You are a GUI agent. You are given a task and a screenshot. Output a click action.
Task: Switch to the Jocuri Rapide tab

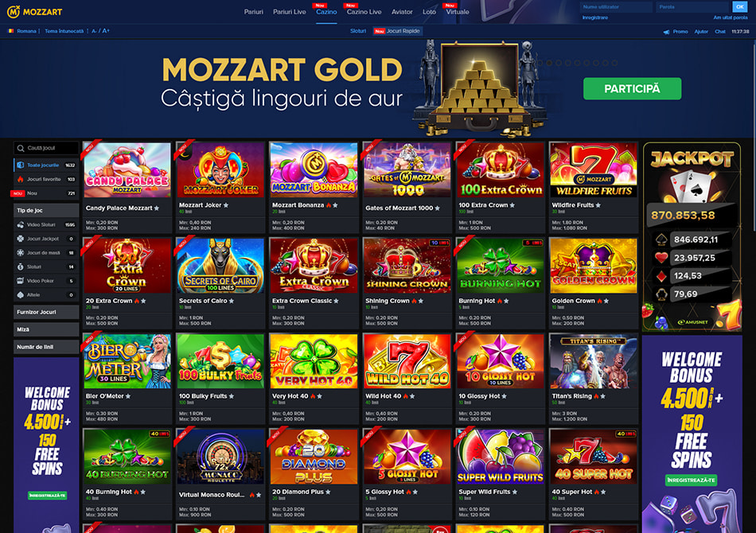click(398, 31)
